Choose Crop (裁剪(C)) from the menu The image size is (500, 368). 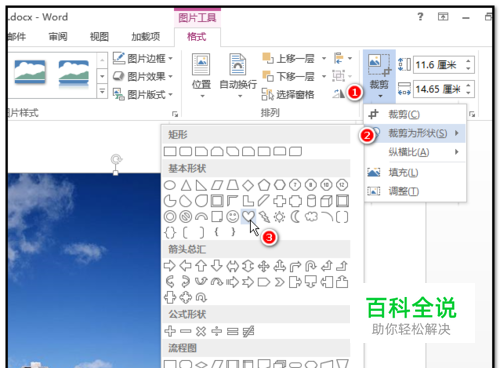(415, 114)
